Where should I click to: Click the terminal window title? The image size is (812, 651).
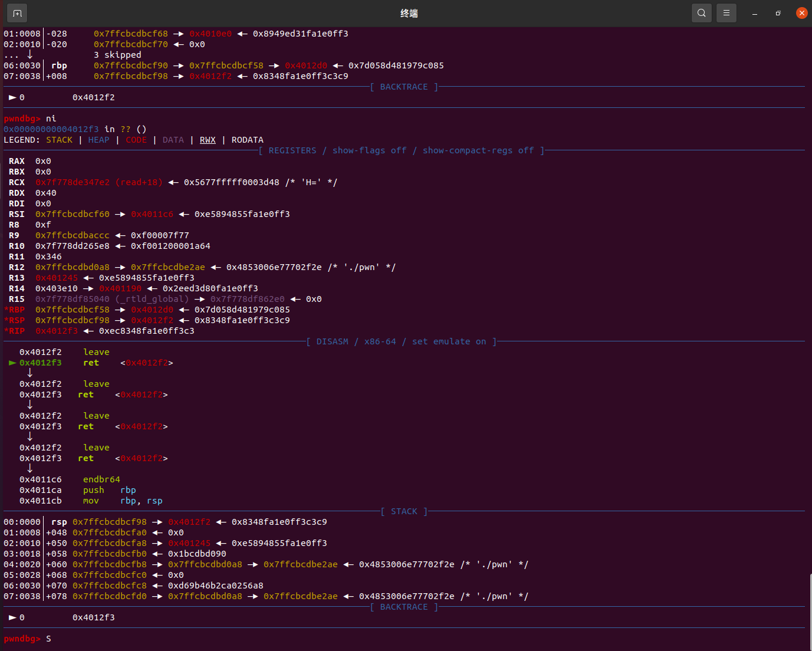[409, 13]
